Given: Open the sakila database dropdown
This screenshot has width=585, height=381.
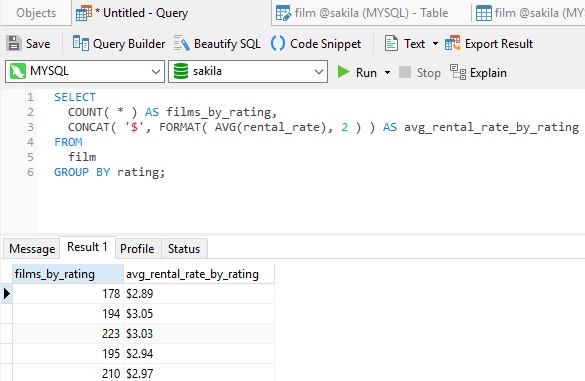Looking at the screenshot, I should 319,72.
